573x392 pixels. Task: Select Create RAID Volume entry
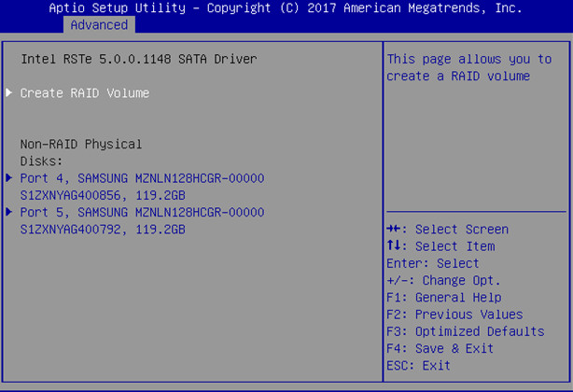click(85, 93)
